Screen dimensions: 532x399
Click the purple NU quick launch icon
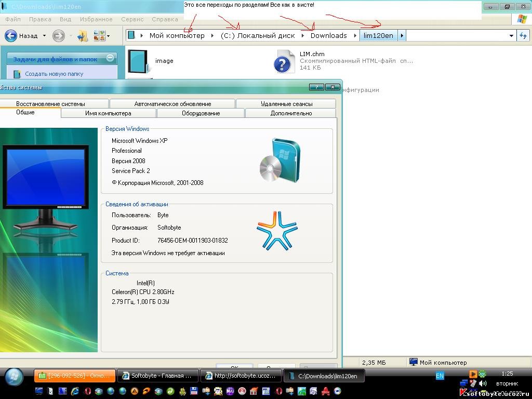[230, 391]
